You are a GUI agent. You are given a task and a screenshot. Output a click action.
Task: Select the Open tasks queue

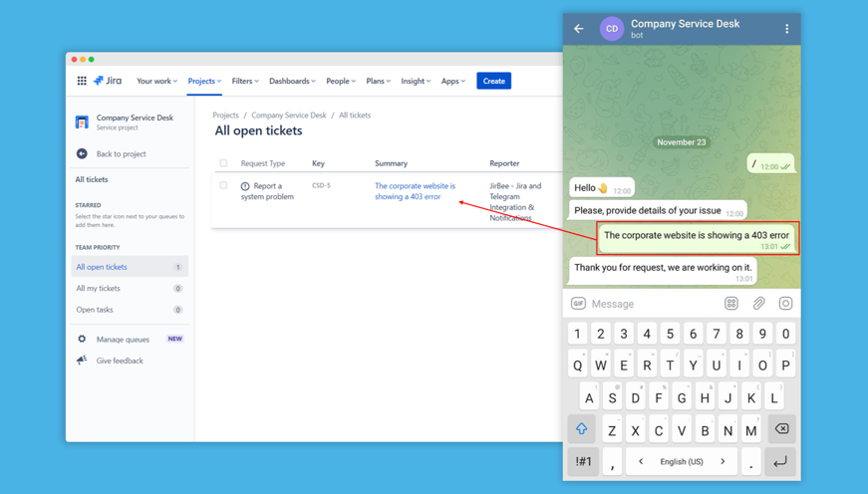130,310
